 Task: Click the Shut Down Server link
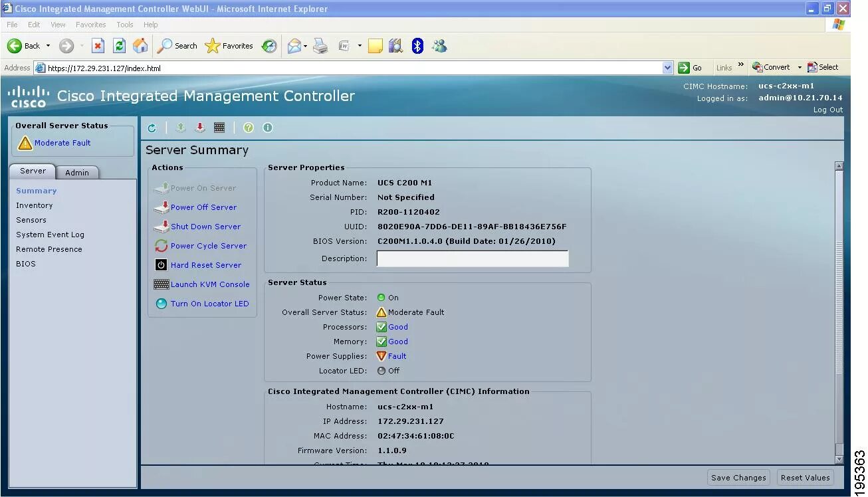[x=205, y=227]
